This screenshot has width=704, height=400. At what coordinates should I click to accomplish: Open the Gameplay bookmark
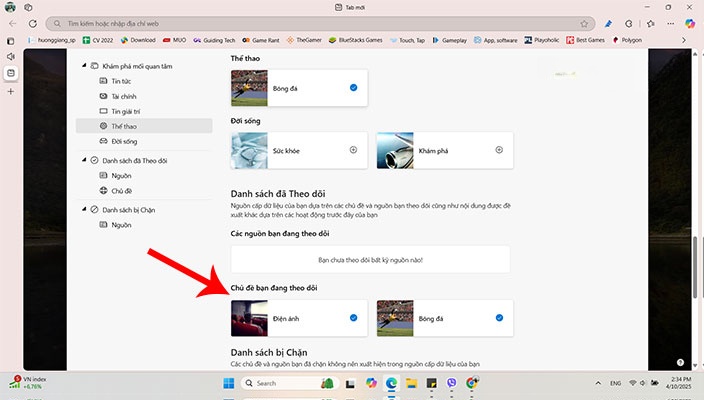pos(449,40)
